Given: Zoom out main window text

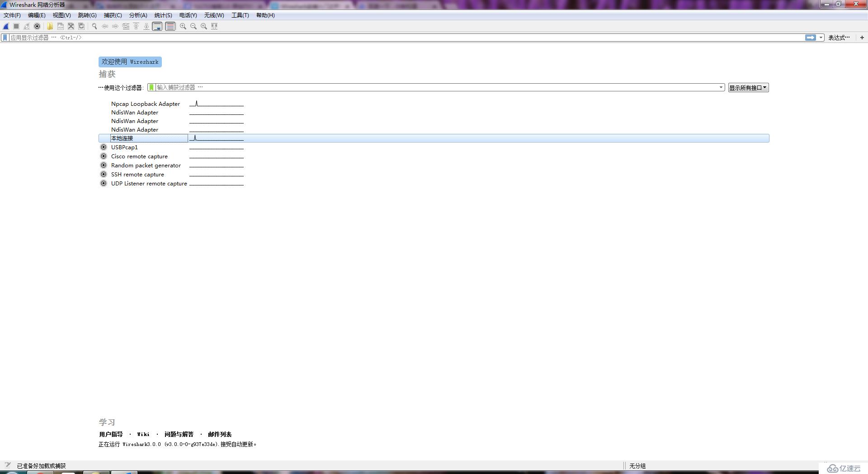Looking at the screenshot, I should [193, 26].
